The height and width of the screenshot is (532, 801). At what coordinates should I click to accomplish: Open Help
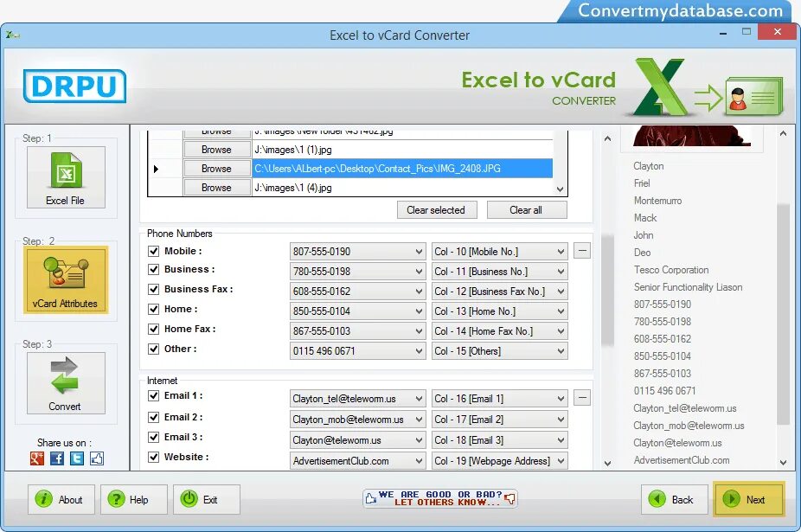point(134,499)
